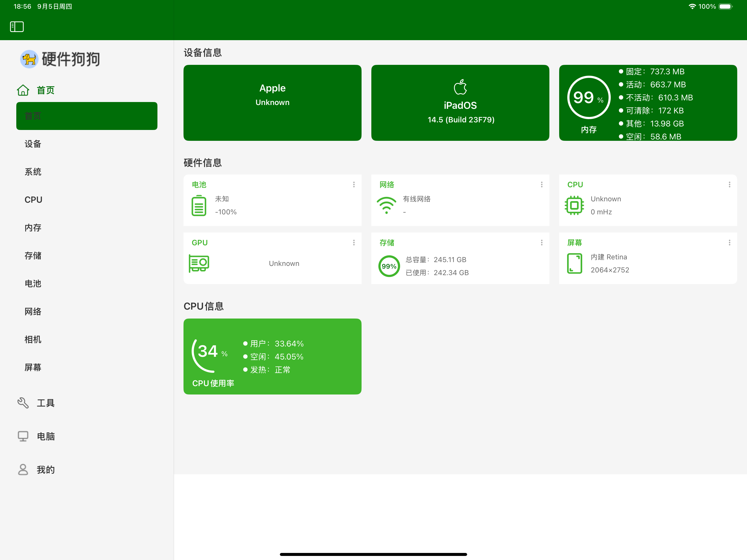Click the Wi-Fi network card icon
This screenshot has height=560, width=747.
click(x=386, y=206)
